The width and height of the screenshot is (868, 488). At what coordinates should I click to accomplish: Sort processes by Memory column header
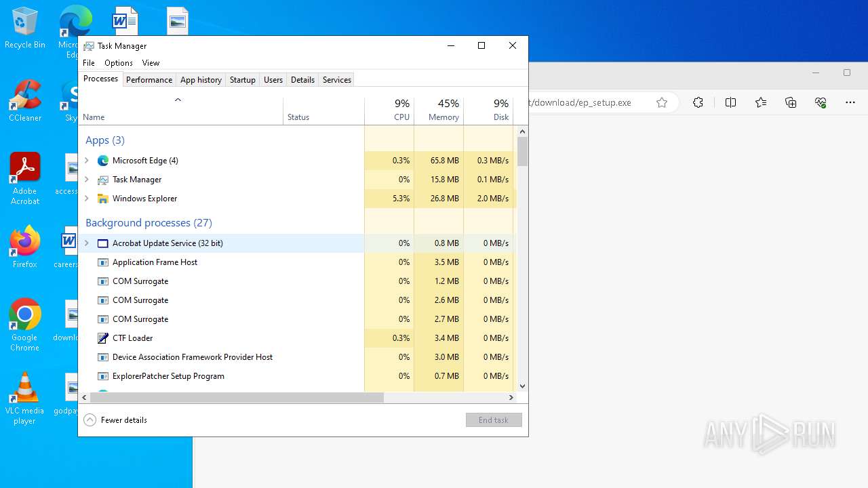pos(439,111)
